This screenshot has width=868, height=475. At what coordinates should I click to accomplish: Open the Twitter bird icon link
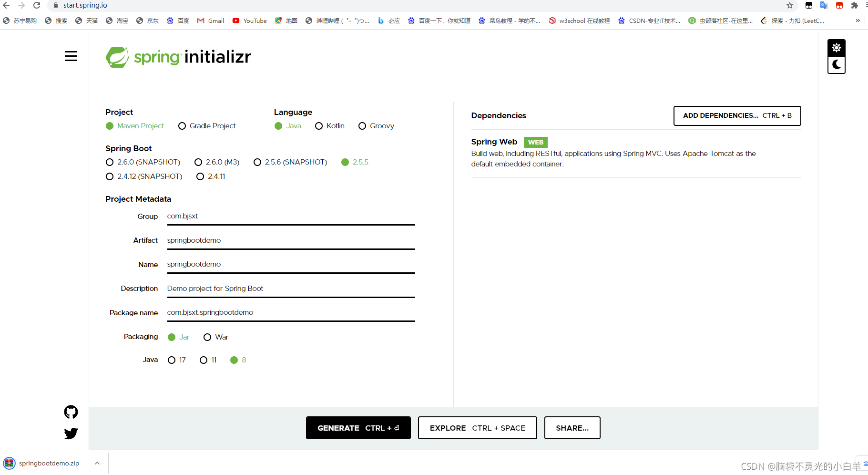pyautogui.click(x=71, y=433)
